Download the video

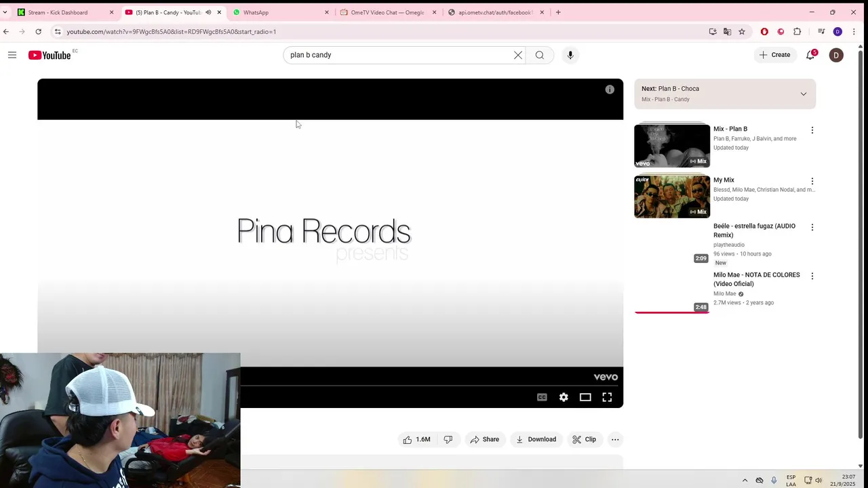[x=536, y=439]
